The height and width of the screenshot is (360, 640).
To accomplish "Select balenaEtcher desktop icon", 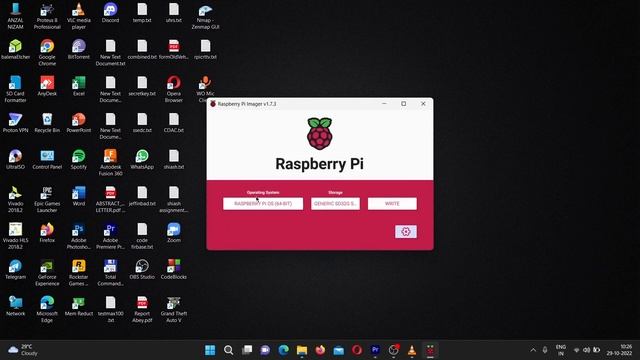I will click(x=16, y=50).
